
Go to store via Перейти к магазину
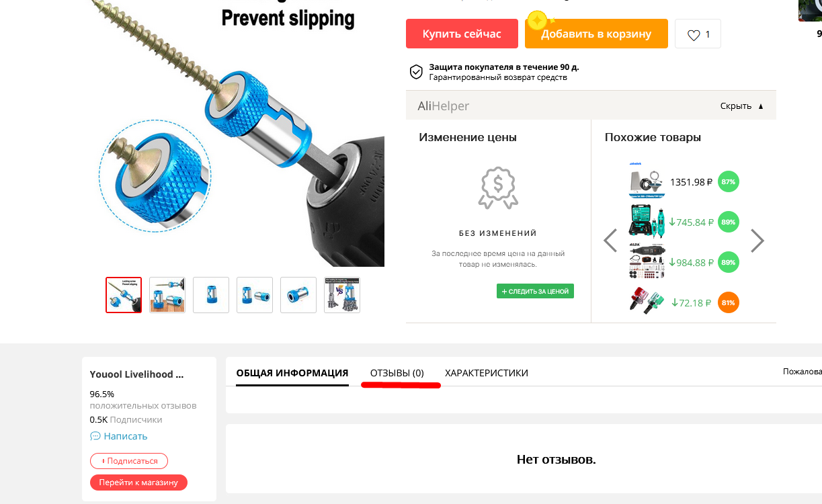click(138, 482)
